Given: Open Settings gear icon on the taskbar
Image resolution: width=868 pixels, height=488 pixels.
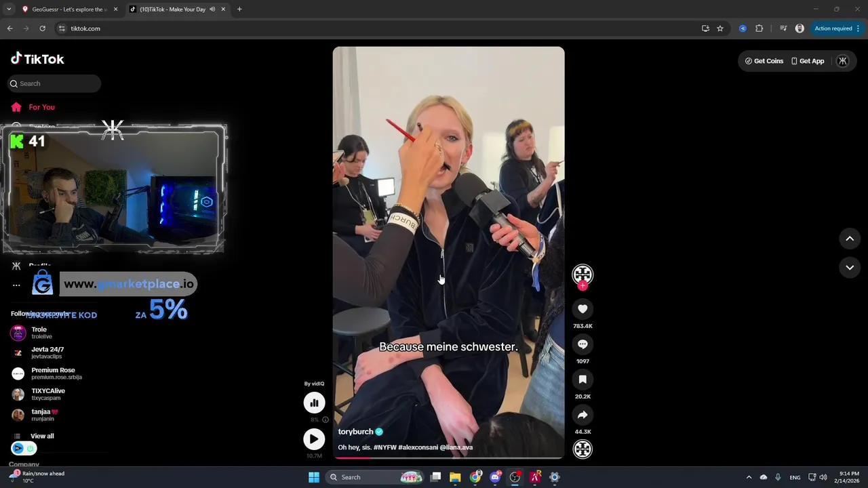Looking at the screenshot, I should tap(555, 477).
